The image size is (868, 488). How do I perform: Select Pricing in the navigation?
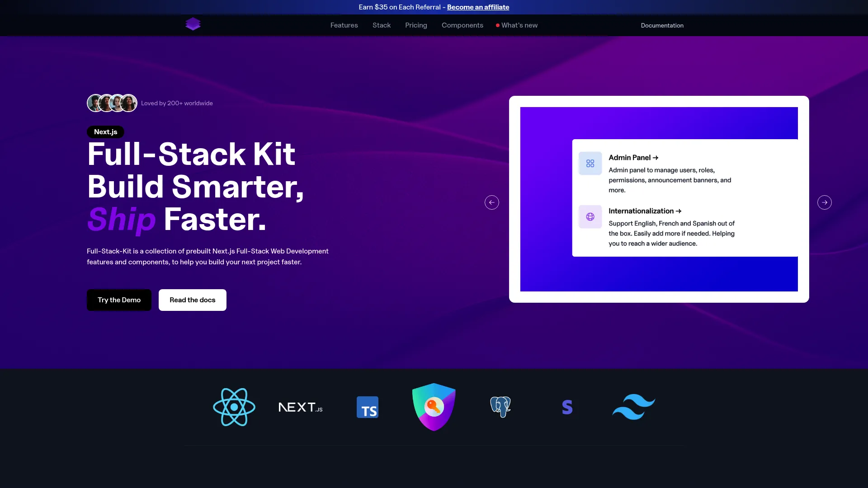pyautogui.click(x=416, y=25)
